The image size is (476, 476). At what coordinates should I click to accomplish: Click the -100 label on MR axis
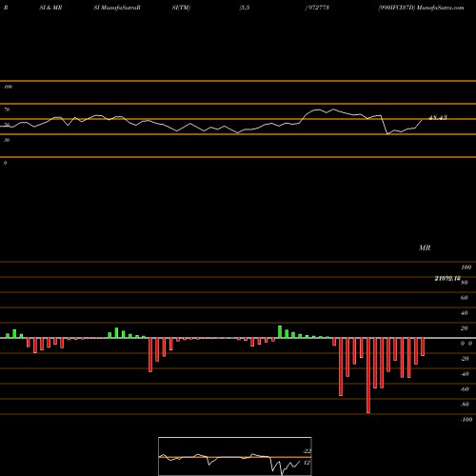tap(466, 420)
